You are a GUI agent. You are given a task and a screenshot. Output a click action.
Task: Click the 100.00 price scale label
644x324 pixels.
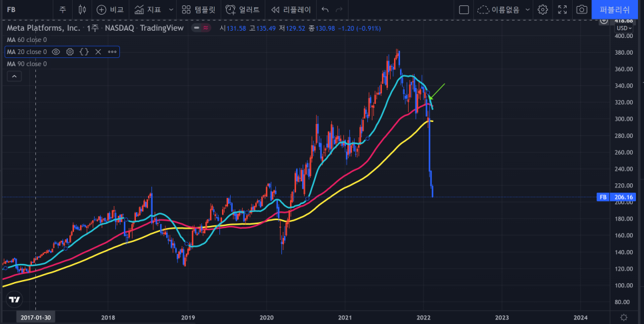625,285
